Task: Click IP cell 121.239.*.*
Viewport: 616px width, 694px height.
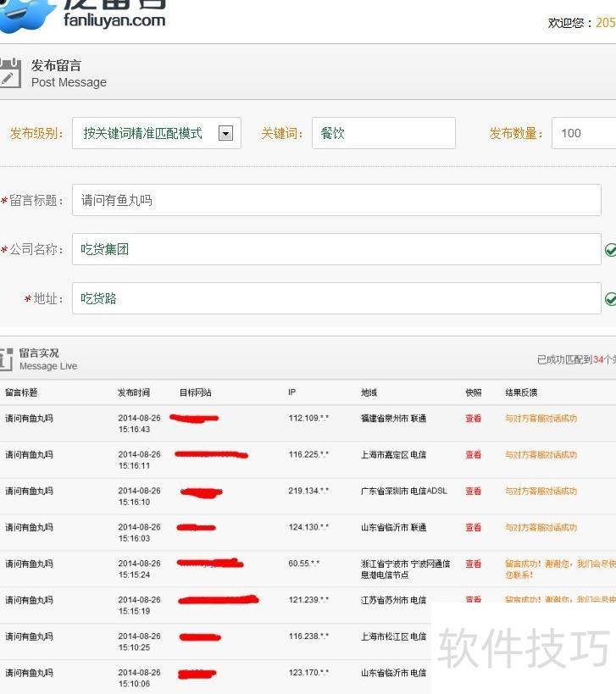Action: tap(308, 600)
